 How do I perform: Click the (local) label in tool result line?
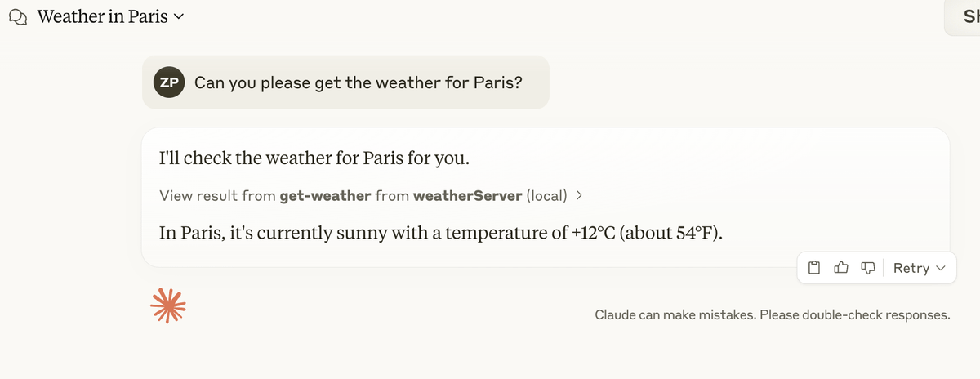pyautogui.click(x=546, y=196)
